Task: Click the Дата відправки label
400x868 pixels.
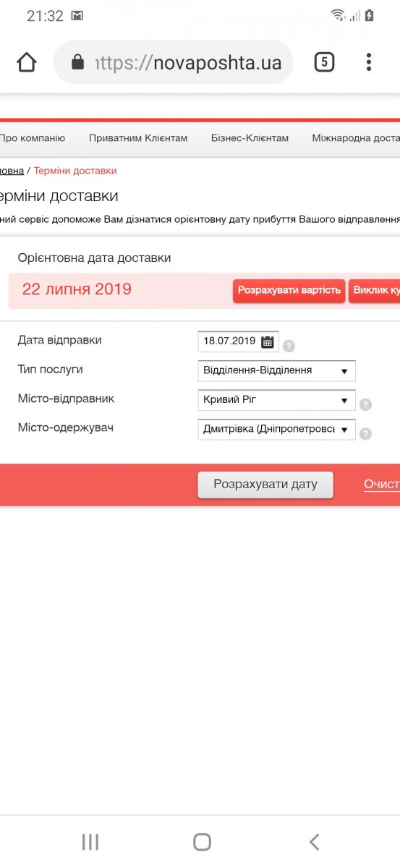Action: tap(59, 340)
